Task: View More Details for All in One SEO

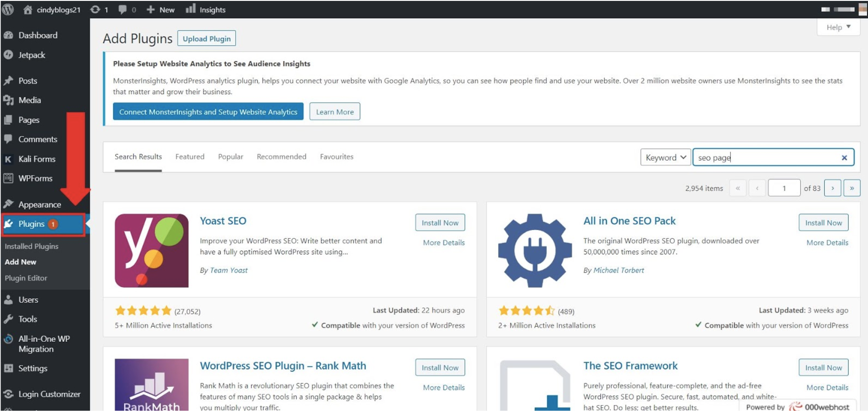Action: pyautogui.click(x=827, y=243)
